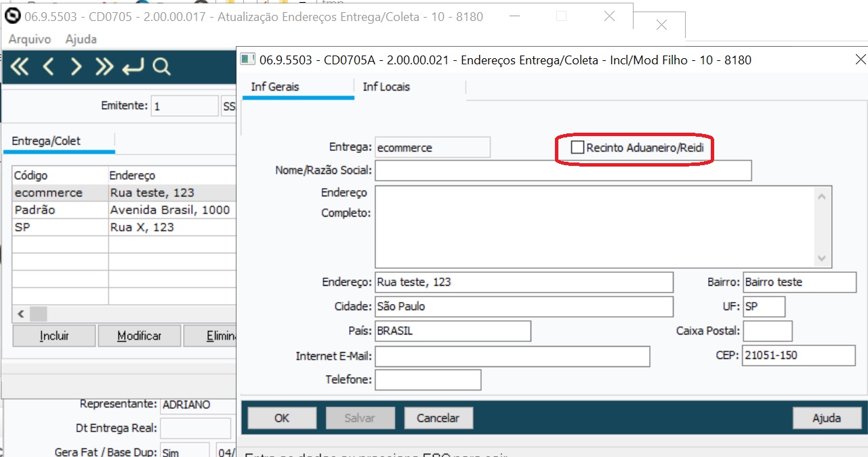The width and height of the screenshot is (868, 457).
Task: Open the Arquivo menu
Action: click(x=30, y=40)
